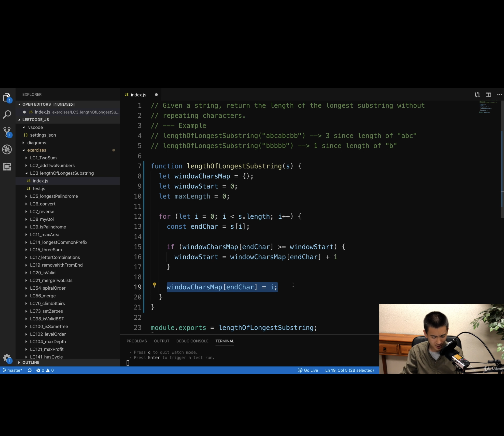Open the editor More Actions ellipsis
Viewport: 504px width, 436px height.
click(499, 95)
